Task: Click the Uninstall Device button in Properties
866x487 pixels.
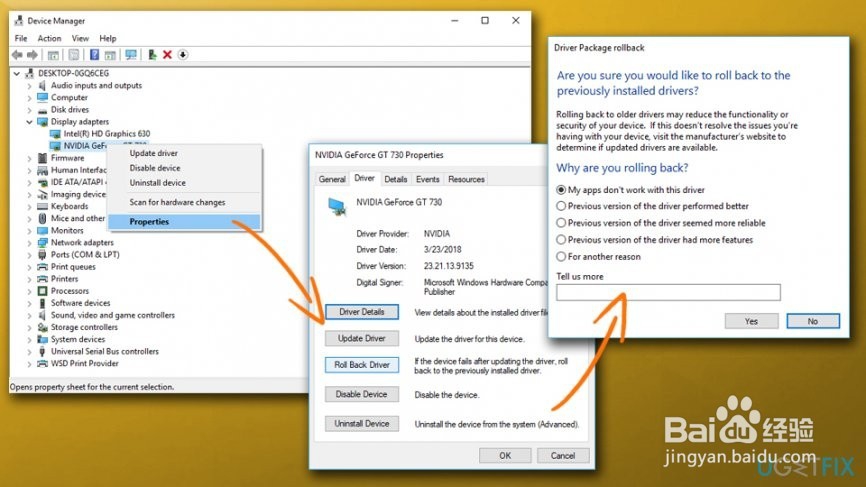Action: (x=362, y=424)
